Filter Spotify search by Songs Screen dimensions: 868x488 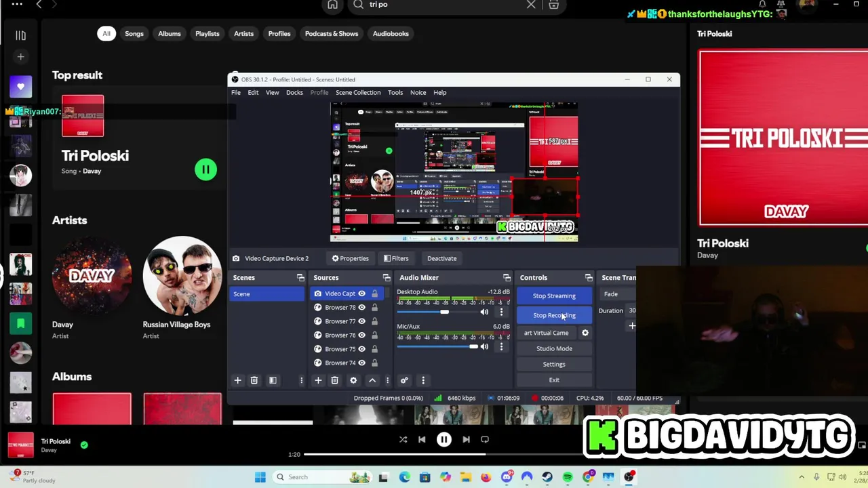pos(134,34)
